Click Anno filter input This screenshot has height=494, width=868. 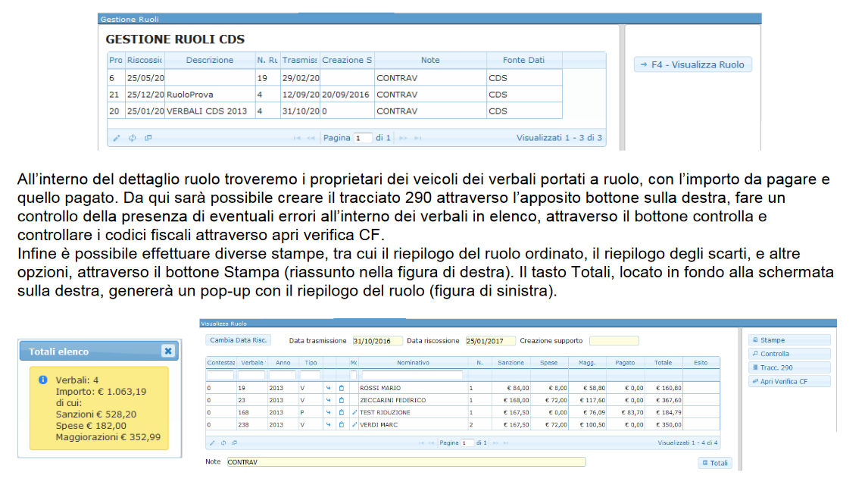pyautogui.click(x=283, y=376)
